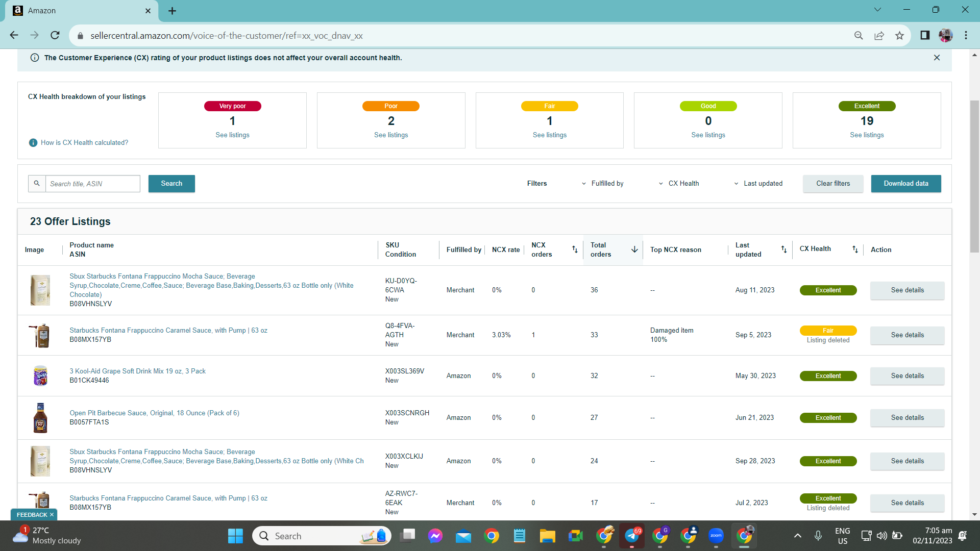980x551 pixels.
Task: Click the page vertical scrollbar
Action: coord(974,176)
